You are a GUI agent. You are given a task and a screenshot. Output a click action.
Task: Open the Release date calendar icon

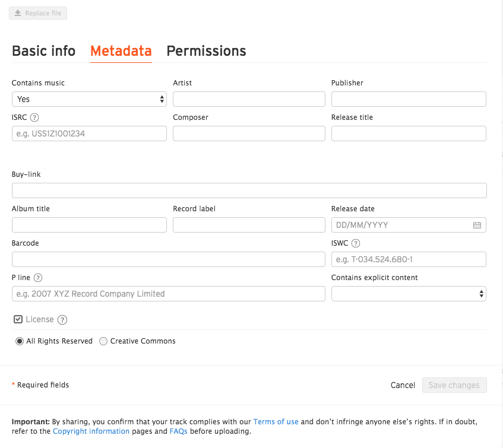(x=477, y=225)
